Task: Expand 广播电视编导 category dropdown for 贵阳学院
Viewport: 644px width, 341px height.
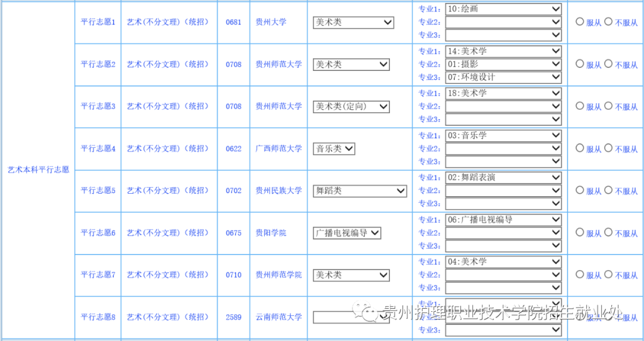Action: tap(346, 233)
